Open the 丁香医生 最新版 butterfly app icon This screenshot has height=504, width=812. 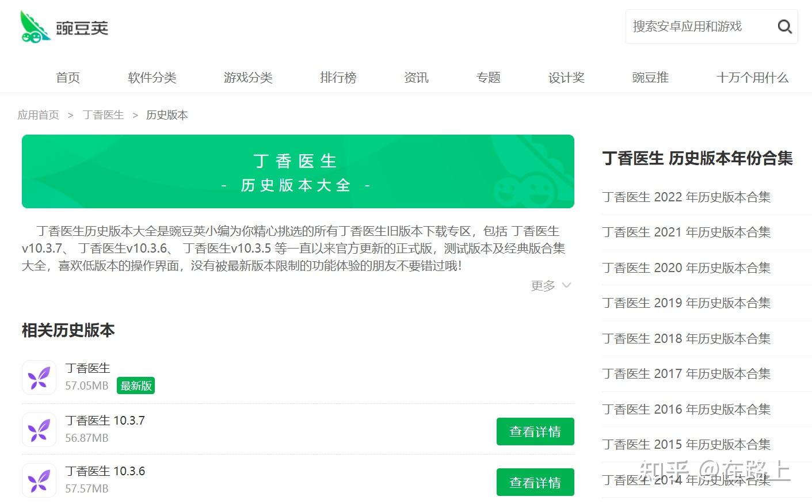coord(39,377)
